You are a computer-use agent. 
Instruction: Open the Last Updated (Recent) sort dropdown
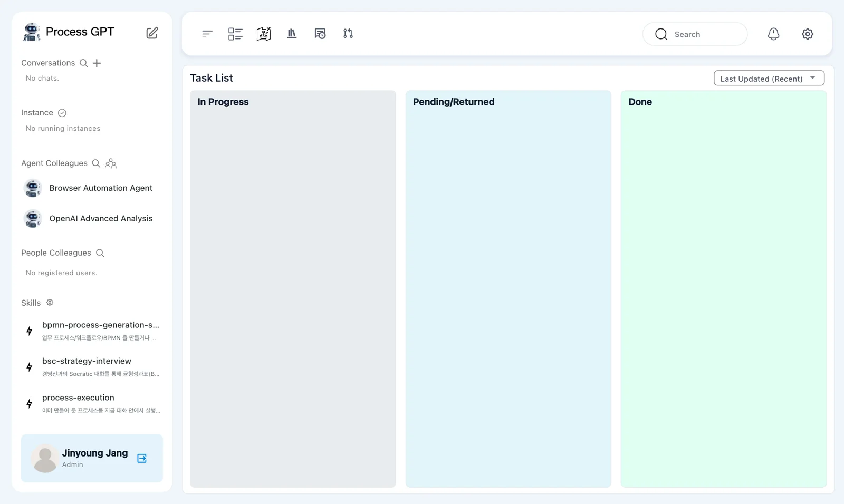tap(769, 78)
